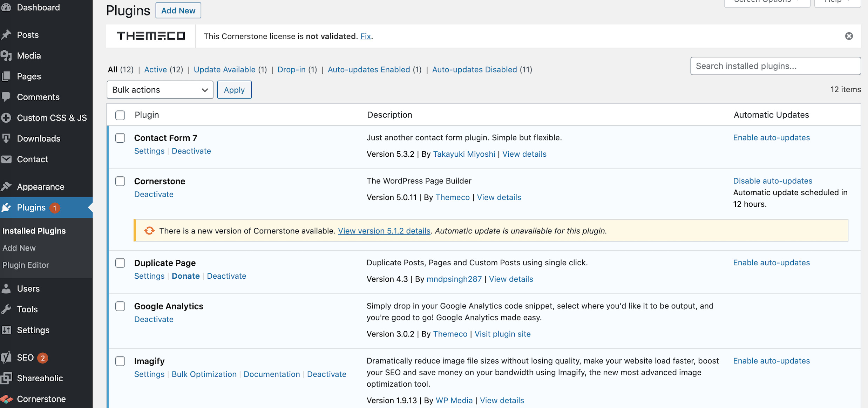
Task: Click the Fix link in license notice
Action: (366, 36)
